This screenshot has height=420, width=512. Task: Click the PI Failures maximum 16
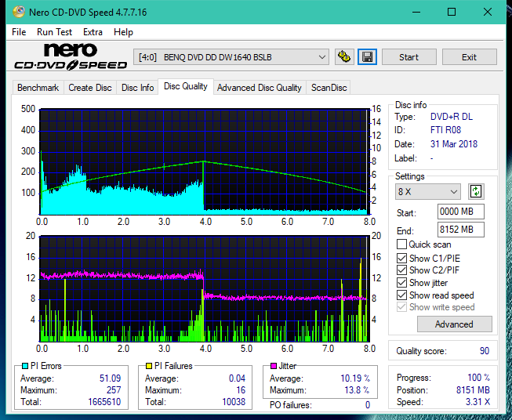[x=241, y=390]
